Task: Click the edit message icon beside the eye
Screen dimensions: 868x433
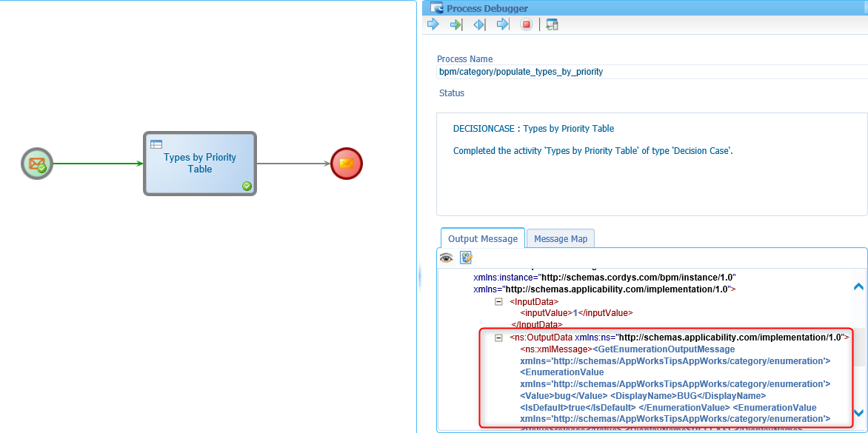Action: click(466, 258)
